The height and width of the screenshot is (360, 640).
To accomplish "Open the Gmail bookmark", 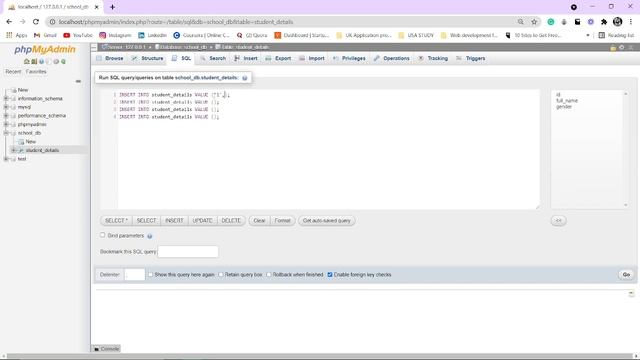I will 45,36.
